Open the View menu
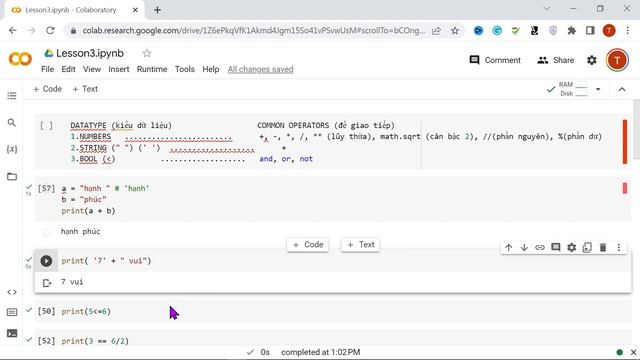The image size is (640, 360). point(92,69)
